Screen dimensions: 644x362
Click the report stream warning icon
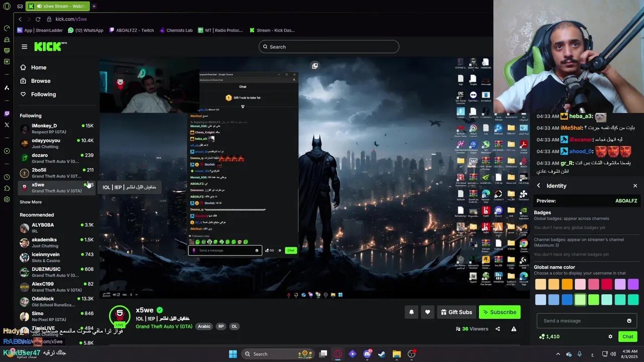(514, 329)
